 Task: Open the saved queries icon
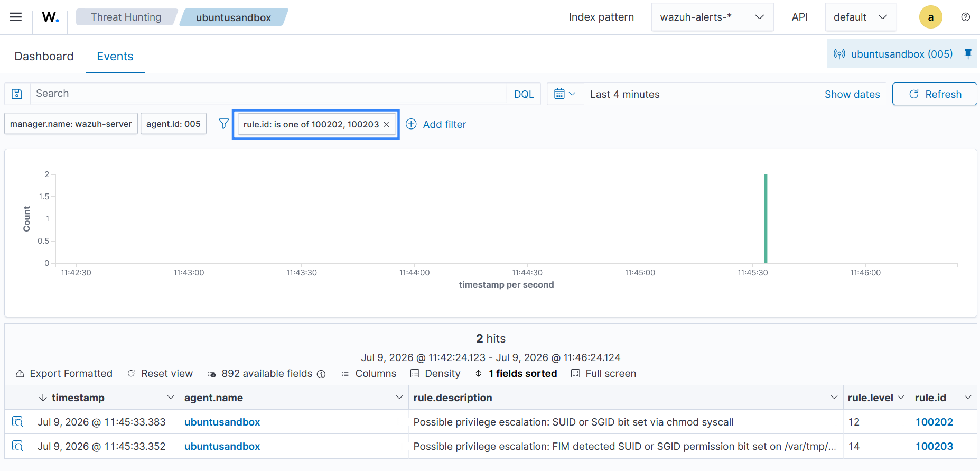click(x=17, y=94)
